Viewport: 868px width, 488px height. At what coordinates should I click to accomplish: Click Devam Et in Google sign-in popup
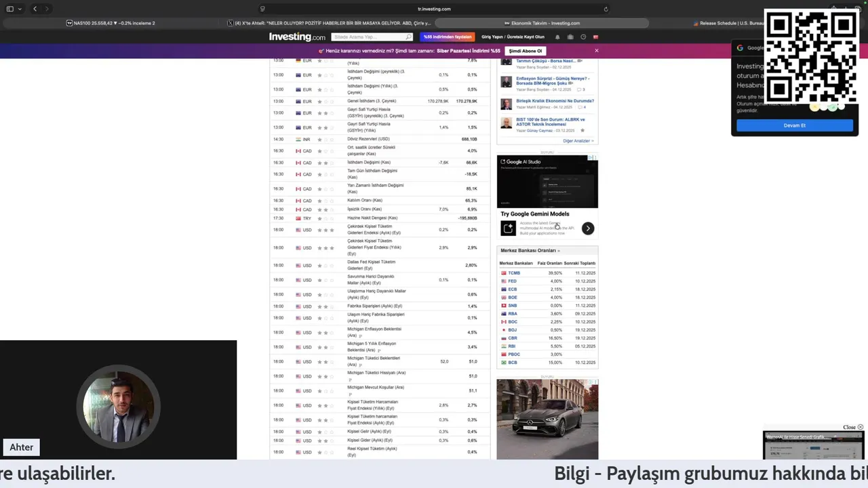(794, 125)
